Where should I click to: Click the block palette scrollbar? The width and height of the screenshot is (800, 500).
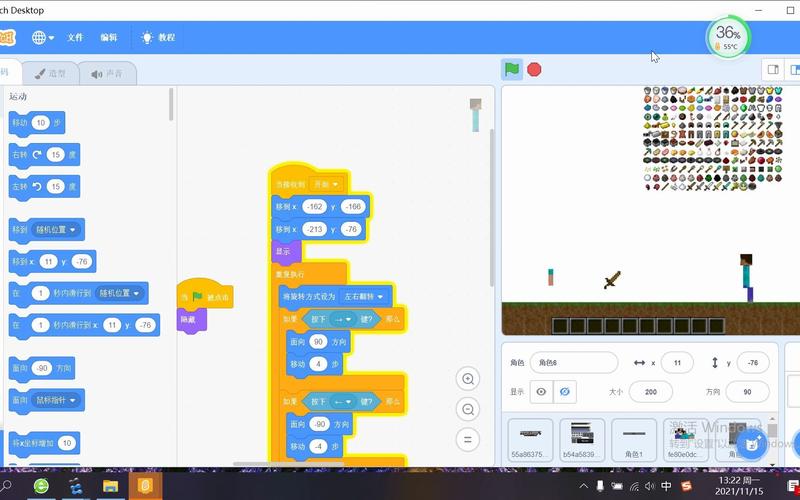pyautogui.click(x=171, y=104)
